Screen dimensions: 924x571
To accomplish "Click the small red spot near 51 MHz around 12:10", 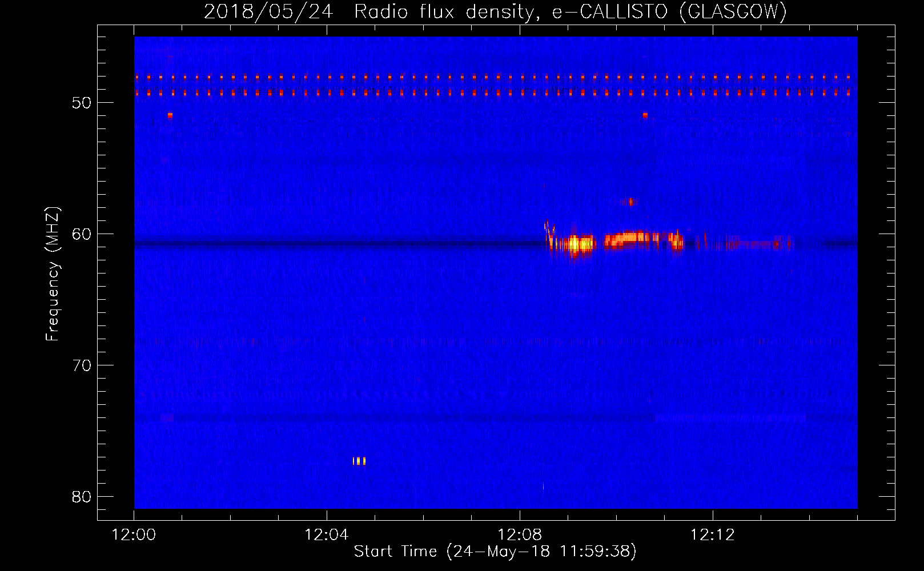I will pos(645,115).
